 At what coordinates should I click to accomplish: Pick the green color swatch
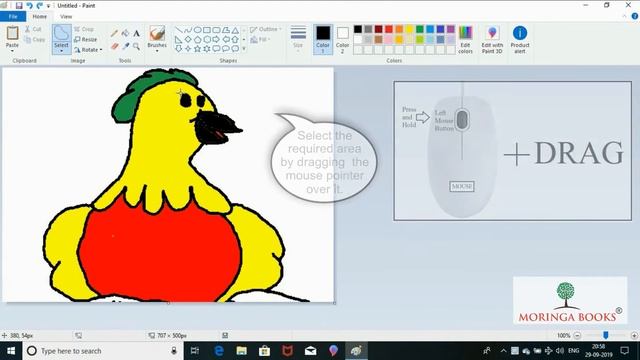point(420,29)
